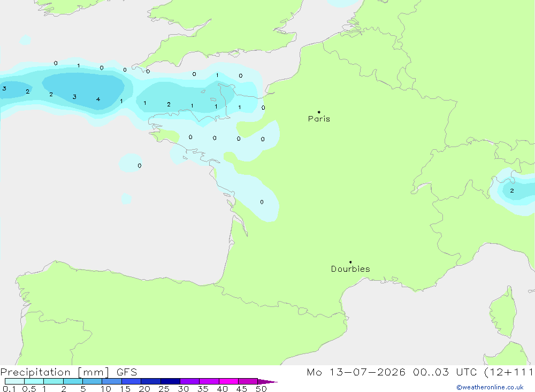Pick the 1–2 mm legend color swatch

[x=53, y=381]
